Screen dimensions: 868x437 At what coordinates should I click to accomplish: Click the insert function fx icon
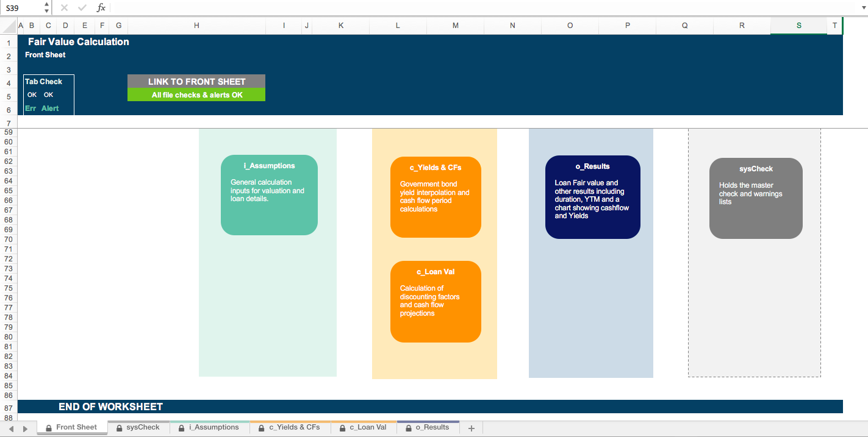(101, 8)
